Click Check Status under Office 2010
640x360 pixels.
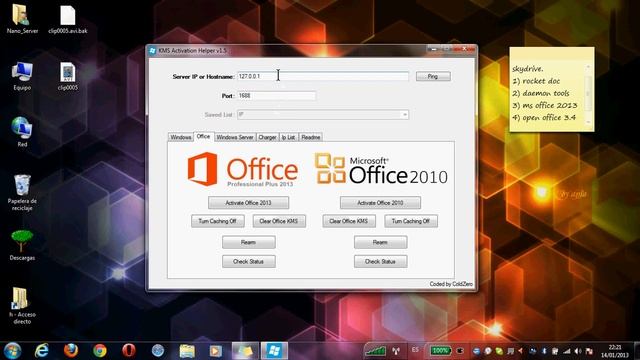click(x=380, y=262)
